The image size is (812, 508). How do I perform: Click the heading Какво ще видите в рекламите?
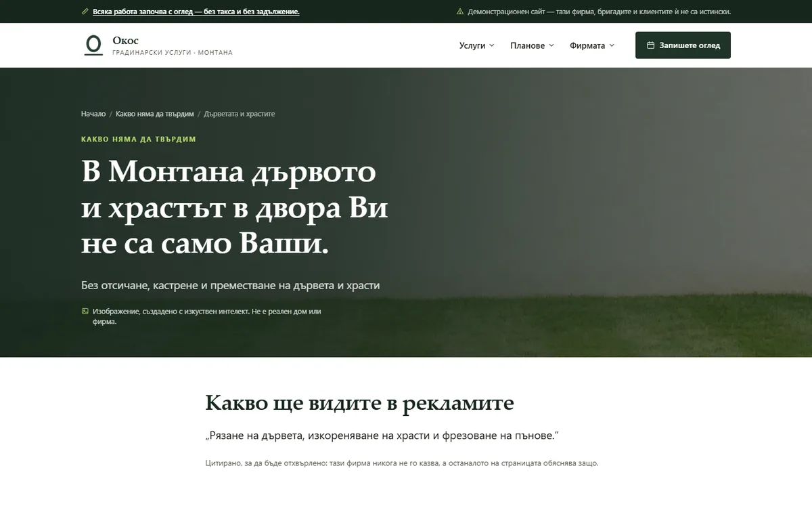(360, 403)
